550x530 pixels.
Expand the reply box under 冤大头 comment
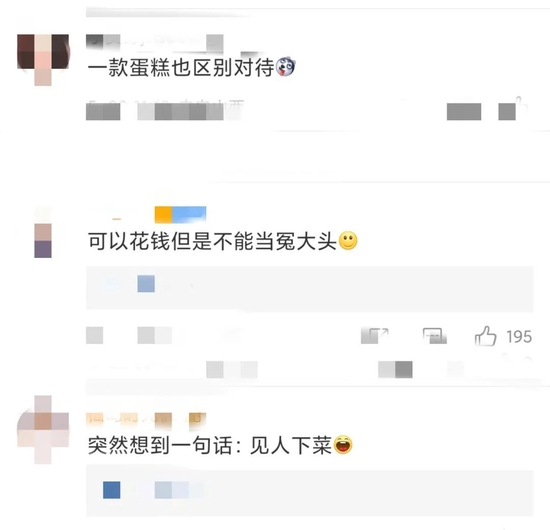point(310,288)
